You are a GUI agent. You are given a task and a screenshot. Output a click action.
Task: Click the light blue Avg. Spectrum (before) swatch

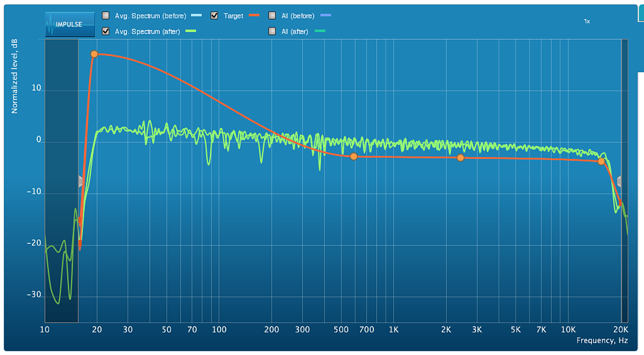tap(196, 15)
